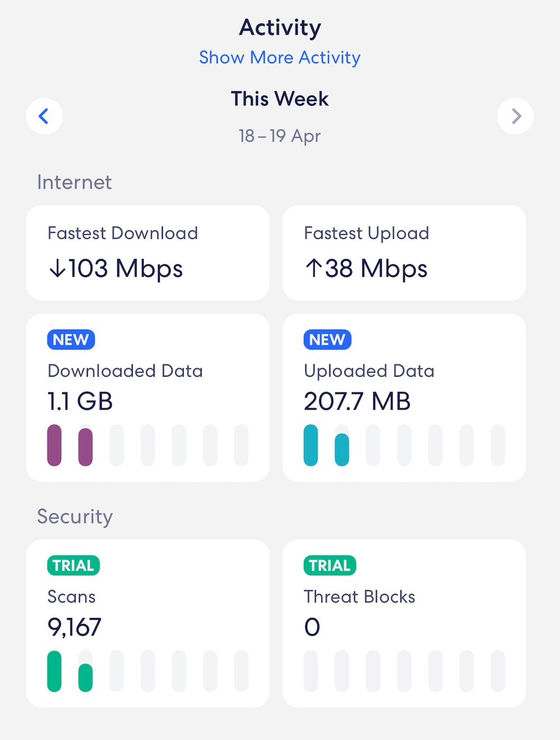Select first teal Uploaded Data bar
Image resolution: width=560 pixels, height=740 pixels.
pyautogui.click(x=311, y=445)
